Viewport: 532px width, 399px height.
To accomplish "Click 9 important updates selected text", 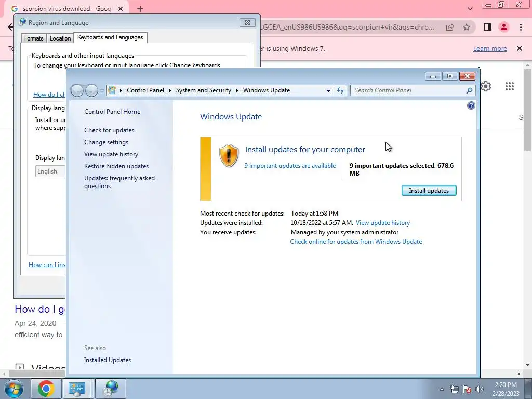I will 402,169.
